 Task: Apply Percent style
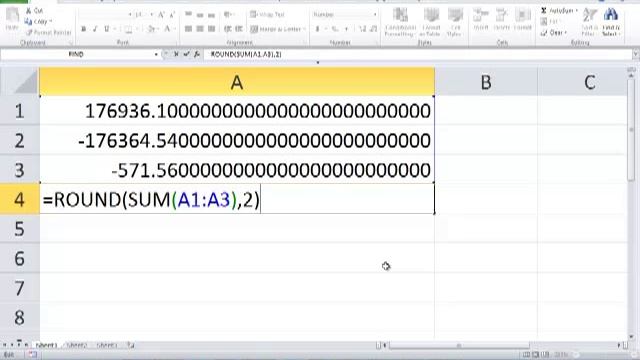335,29
